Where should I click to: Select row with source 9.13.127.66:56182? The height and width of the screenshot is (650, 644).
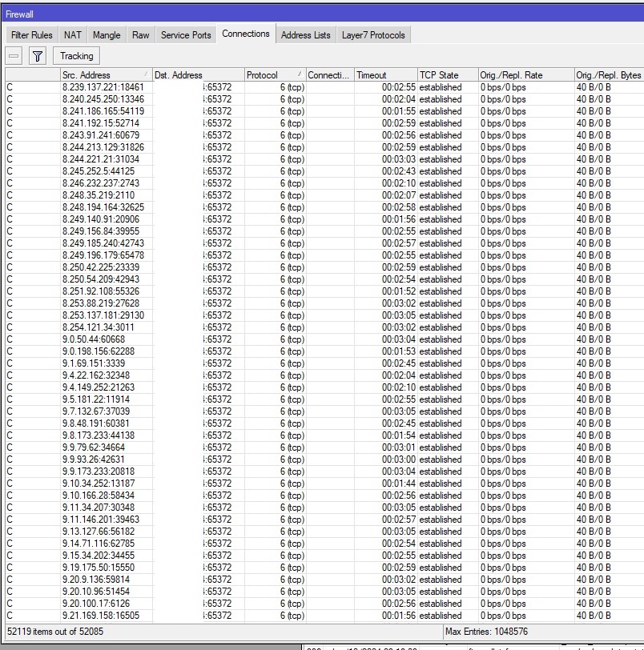[x=324, y=532]
